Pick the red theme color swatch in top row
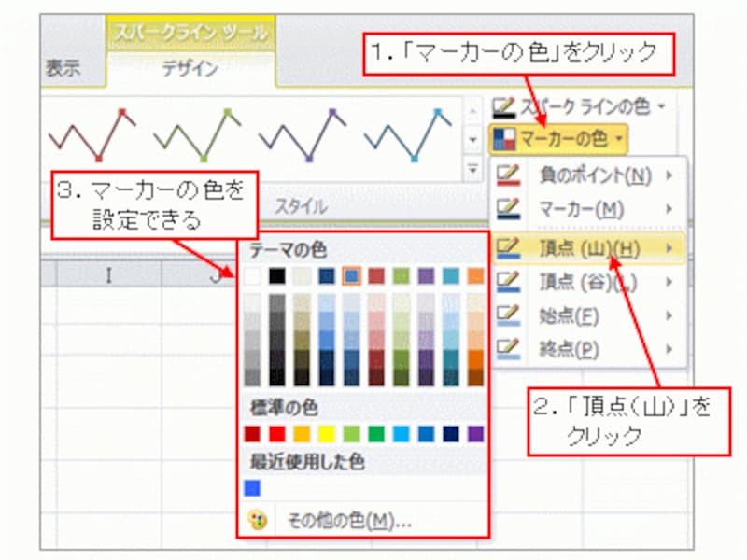747x560 pixels. (376, 276)
